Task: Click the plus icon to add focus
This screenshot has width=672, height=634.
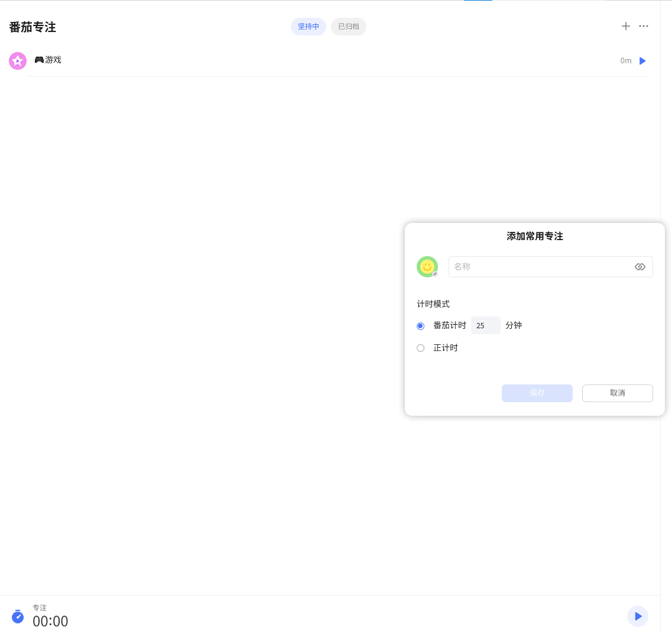Action: (x=626, y=26)
